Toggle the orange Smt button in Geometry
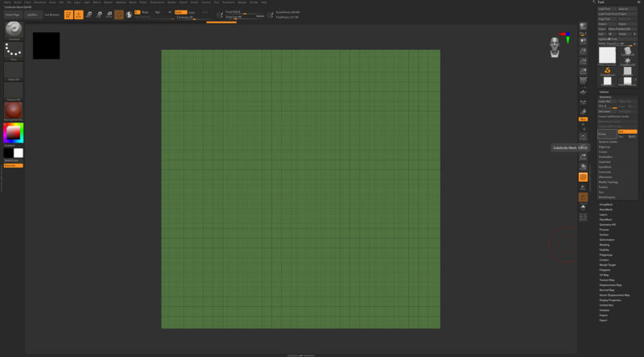 pos(628,131)
